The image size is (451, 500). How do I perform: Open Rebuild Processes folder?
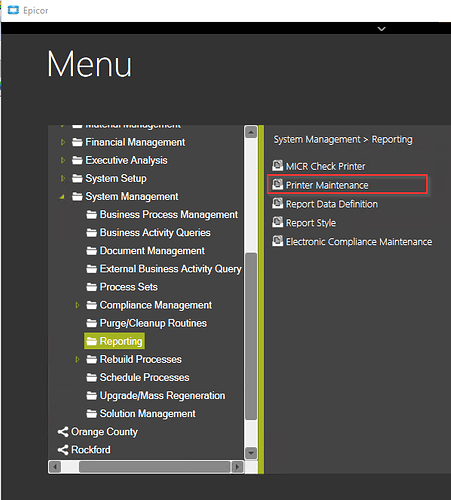click(x=140, y=359)
